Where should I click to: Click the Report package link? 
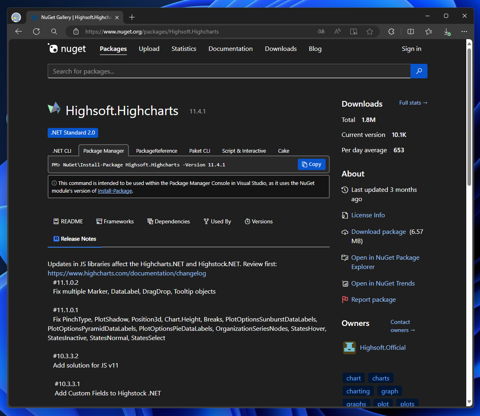pos(373,300)
